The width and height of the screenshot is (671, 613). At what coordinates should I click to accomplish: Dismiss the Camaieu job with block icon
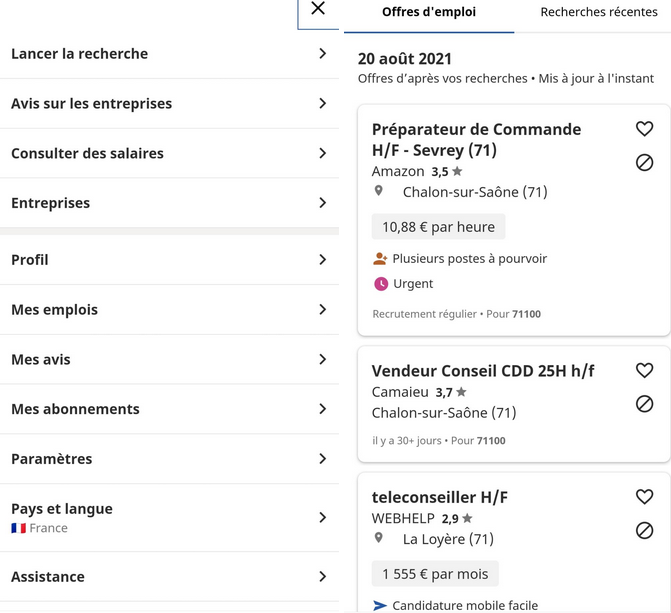tap(644, 404)
